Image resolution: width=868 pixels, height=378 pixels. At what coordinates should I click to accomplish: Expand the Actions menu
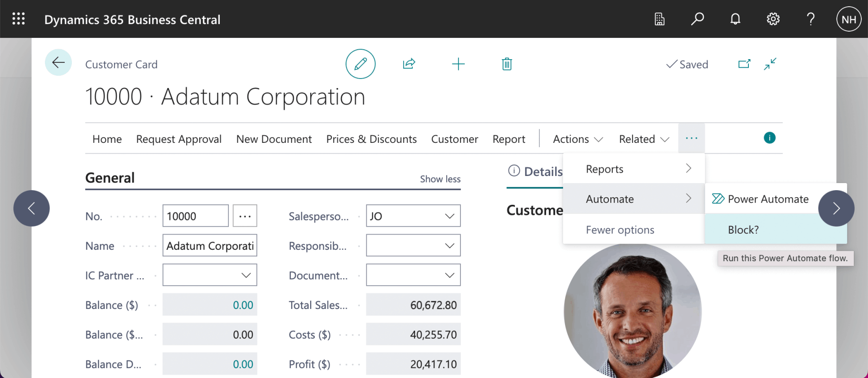click(578, 139)
